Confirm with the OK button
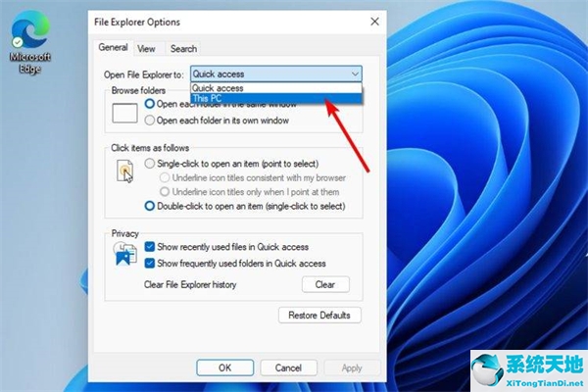The height and width of the screenshot is (392, 588). point(225,367)
